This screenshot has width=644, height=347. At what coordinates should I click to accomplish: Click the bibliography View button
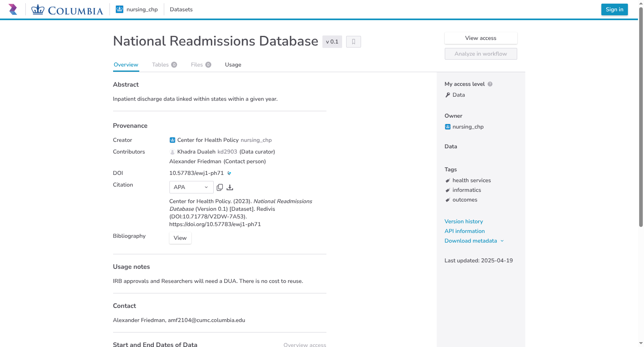pos(180,238)
